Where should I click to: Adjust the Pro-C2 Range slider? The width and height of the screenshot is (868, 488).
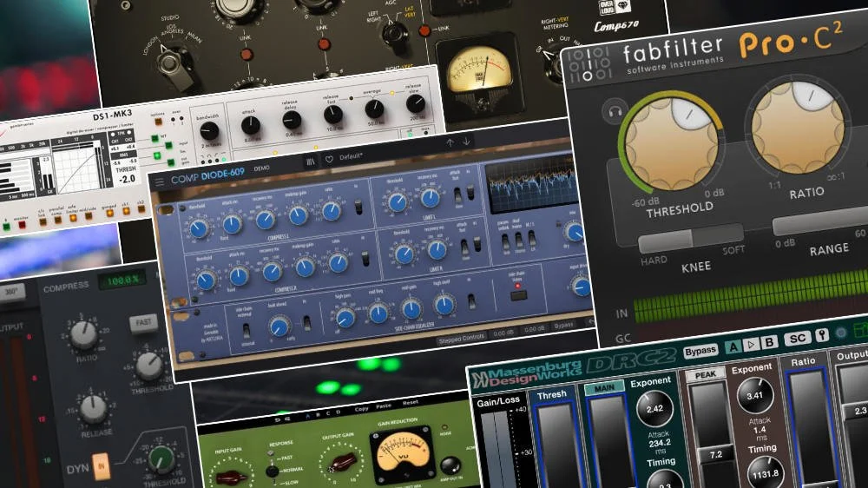819,221
